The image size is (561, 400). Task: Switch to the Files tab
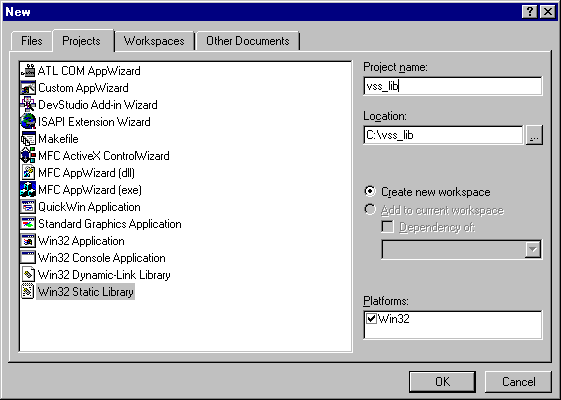point(31,41)
